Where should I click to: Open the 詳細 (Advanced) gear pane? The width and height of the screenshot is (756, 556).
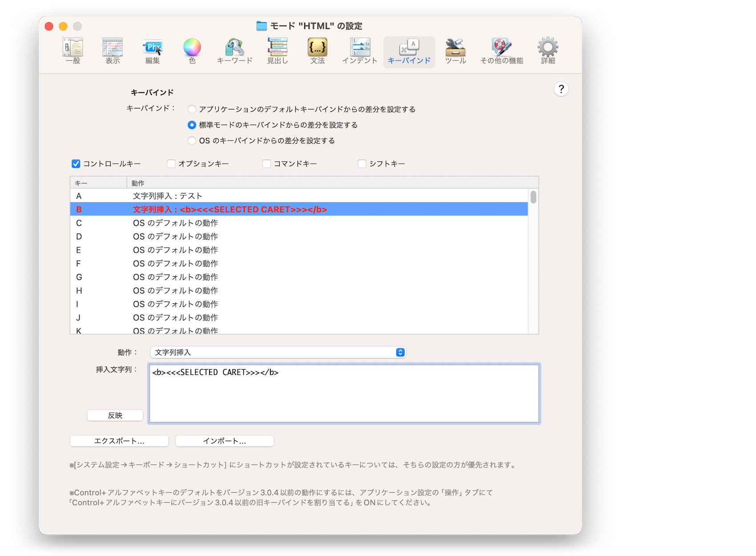point(548,51)
